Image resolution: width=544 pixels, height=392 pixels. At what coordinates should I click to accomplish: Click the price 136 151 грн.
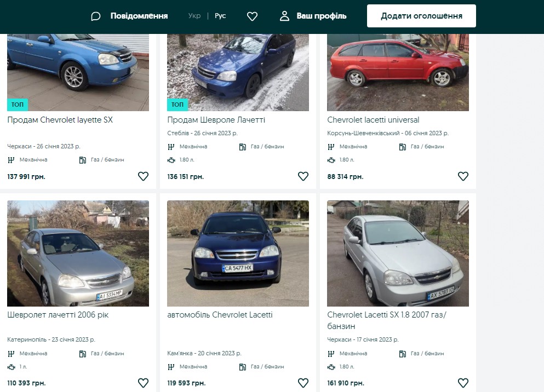(186, 177)
